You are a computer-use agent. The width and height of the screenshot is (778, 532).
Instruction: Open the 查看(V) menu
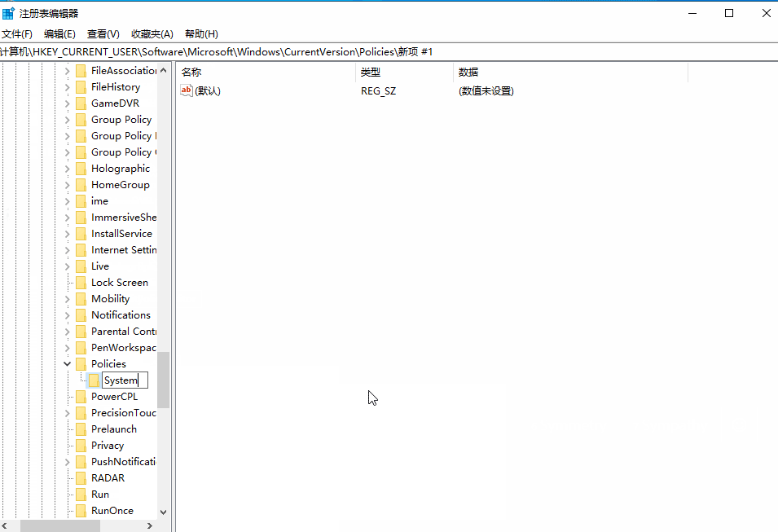click(103, 33)
